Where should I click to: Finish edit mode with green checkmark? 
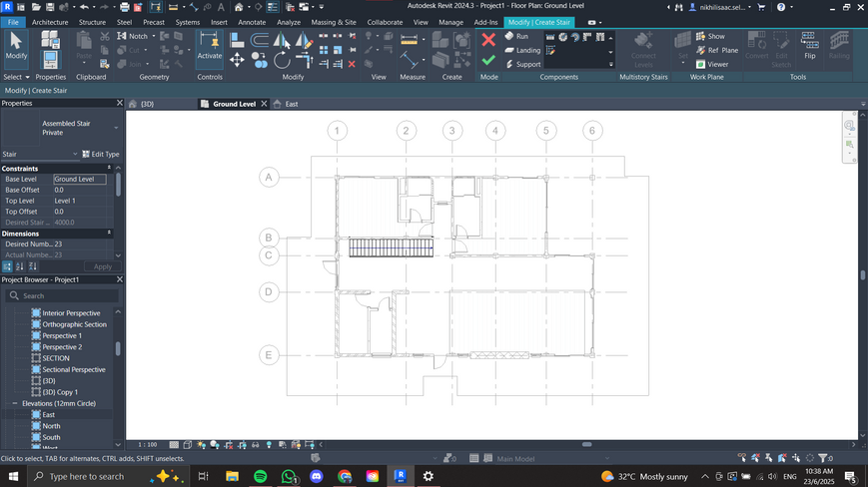(488, 60)
